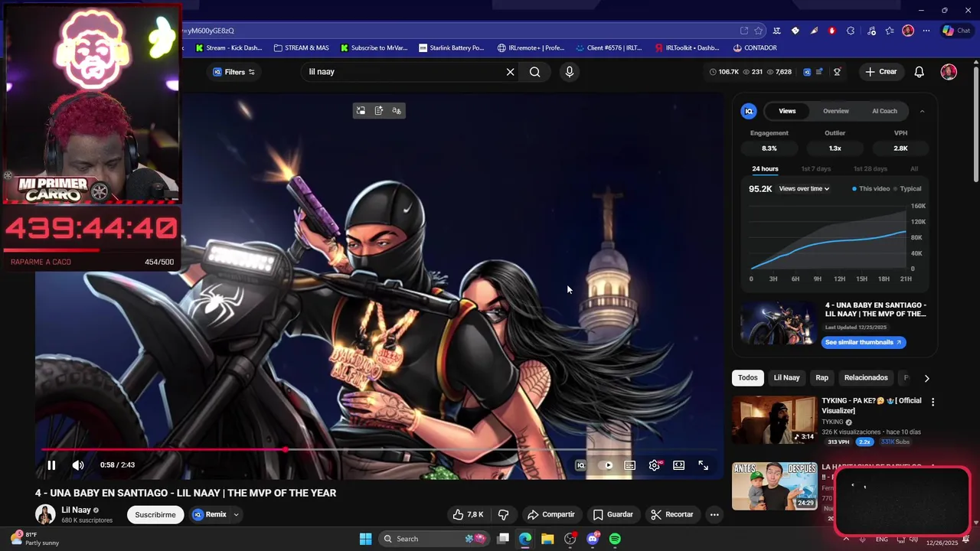Image resolution: width=980 pixels, height=551 pixels.
Task: Toggle the 'Typical' chart legend
Action: coord(907,189)
